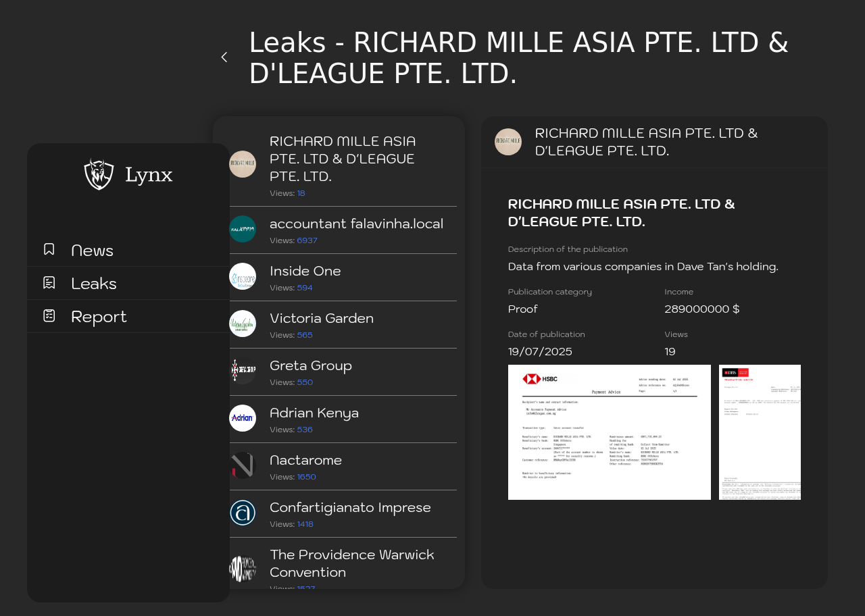Click the News bookmark icon
The width and height of the screenshot is (865, 616).
tap(49, 249)
